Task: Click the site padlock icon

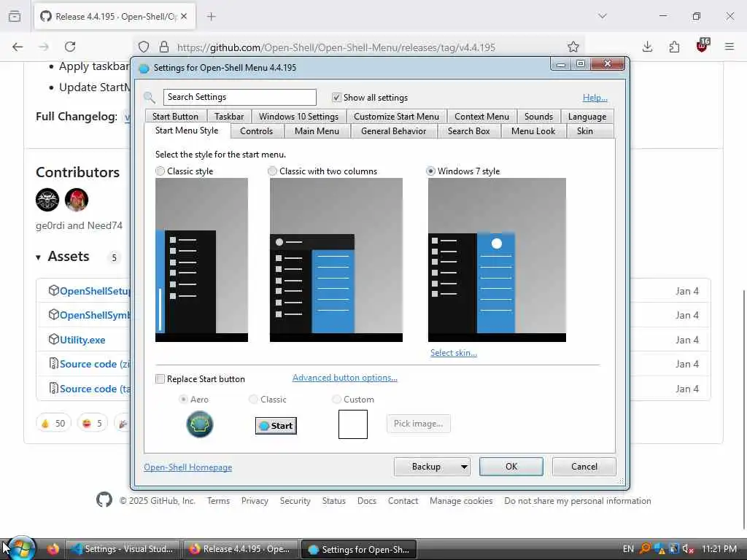Action: [x=164, y=47]
